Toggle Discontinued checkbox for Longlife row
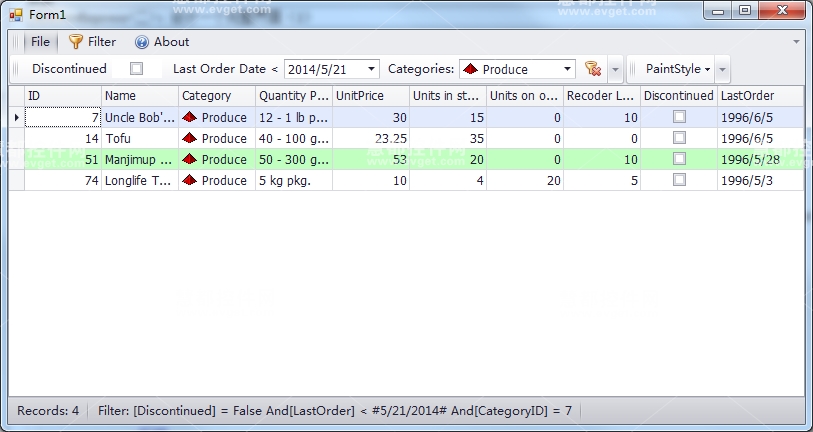This screenshot has width=813, height=432. [x=679, y=179]
